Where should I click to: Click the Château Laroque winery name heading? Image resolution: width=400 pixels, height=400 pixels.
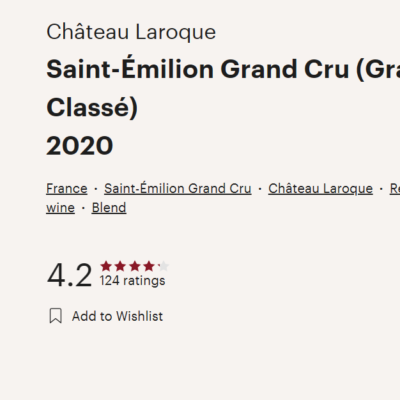[x=131, y=32]
